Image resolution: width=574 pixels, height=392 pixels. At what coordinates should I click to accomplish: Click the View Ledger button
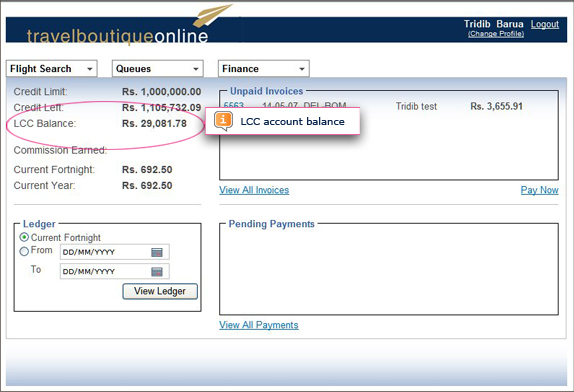pyautogui.click(x=160, y=291)
